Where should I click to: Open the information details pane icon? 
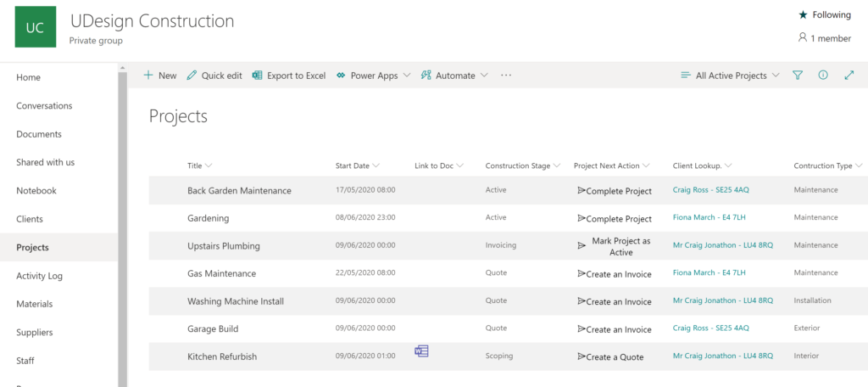pos(823,76)
